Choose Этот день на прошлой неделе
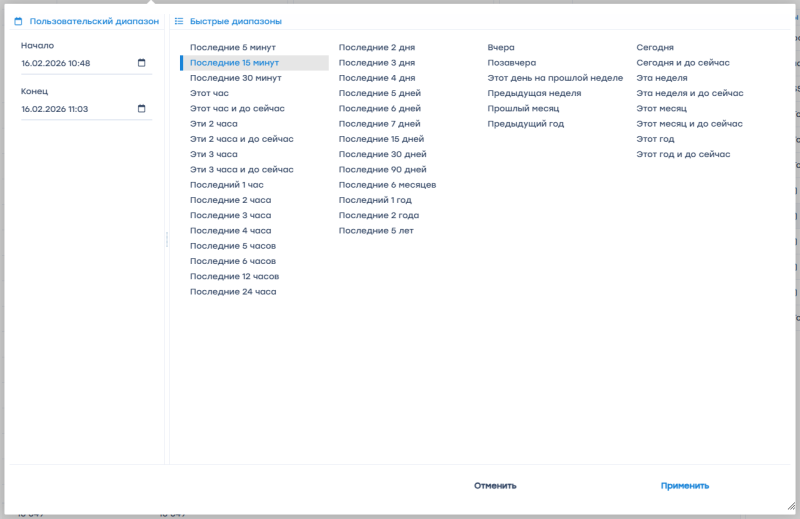 pos(555,77)
